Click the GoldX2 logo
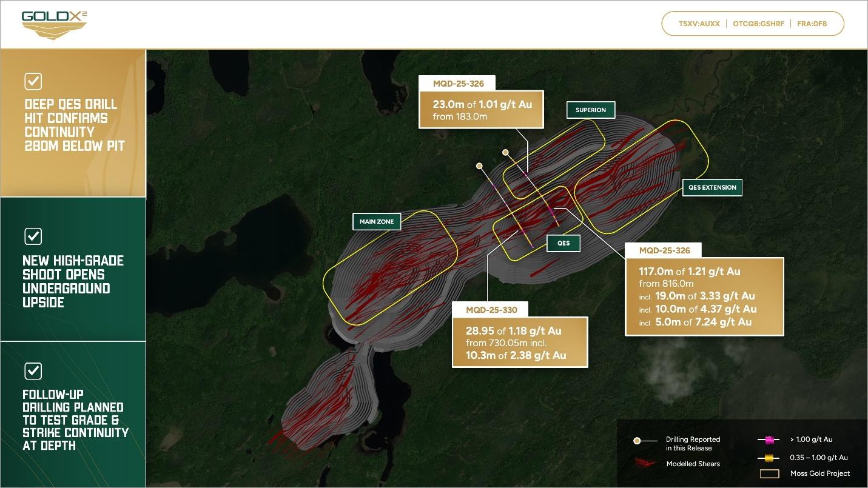The image size is (868, 488). 54,25
